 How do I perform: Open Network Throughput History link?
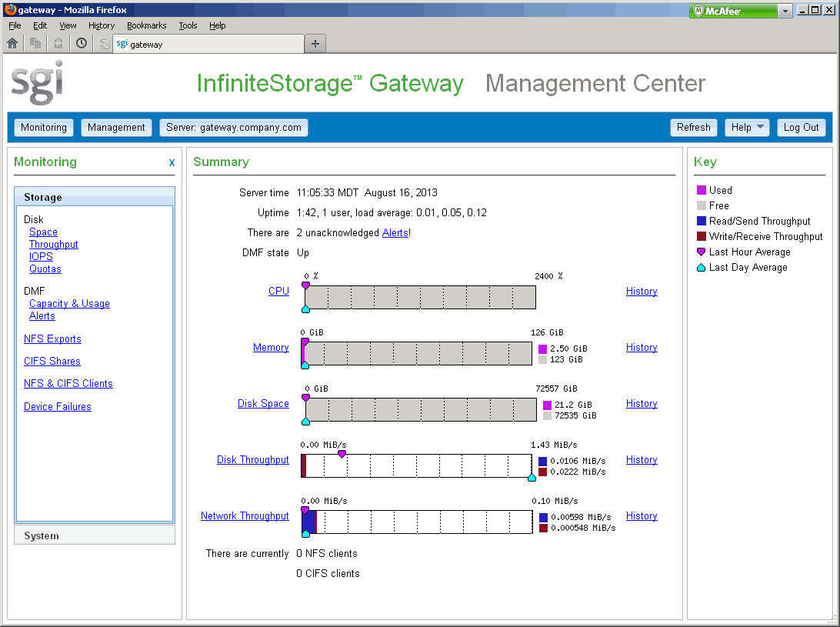pyautogui.click(x=642, y=516)
